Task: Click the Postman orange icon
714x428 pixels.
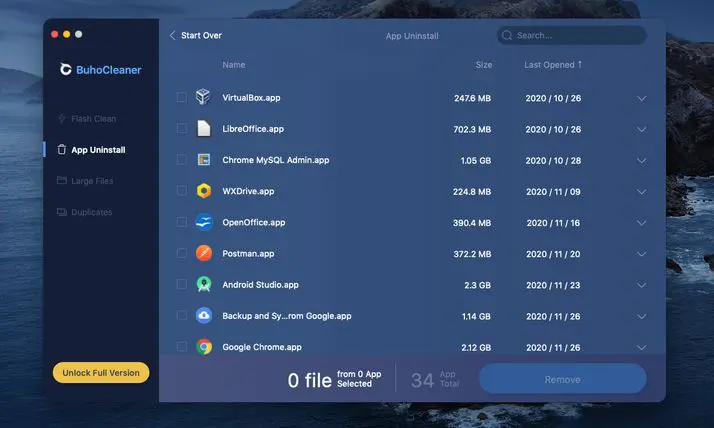Action: 204,253
